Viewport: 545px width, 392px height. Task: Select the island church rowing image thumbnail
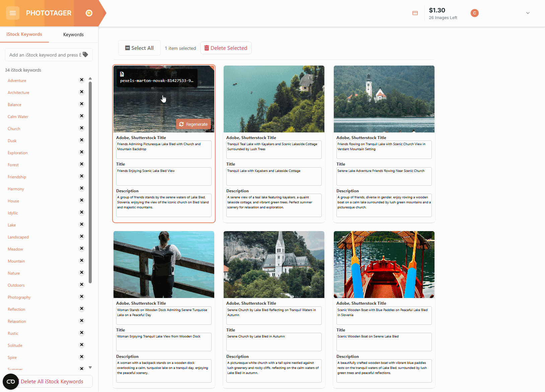tap(384, 99)
